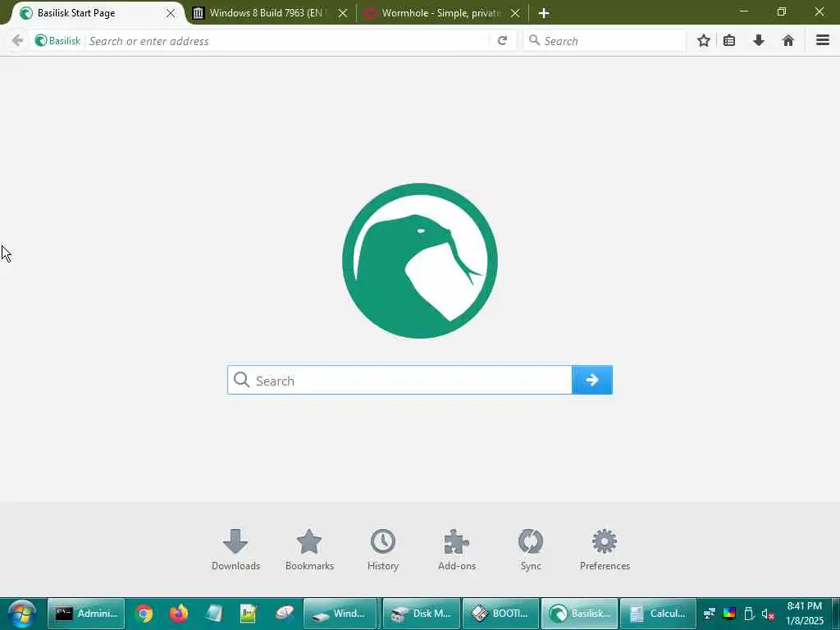Submit search with blue arrow button

coord(592,381)
